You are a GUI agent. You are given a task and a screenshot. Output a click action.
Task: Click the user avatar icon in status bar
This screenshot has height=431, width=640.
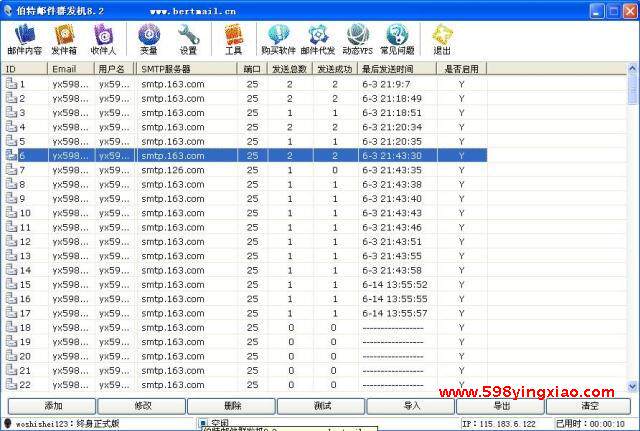tap(8, 424)
